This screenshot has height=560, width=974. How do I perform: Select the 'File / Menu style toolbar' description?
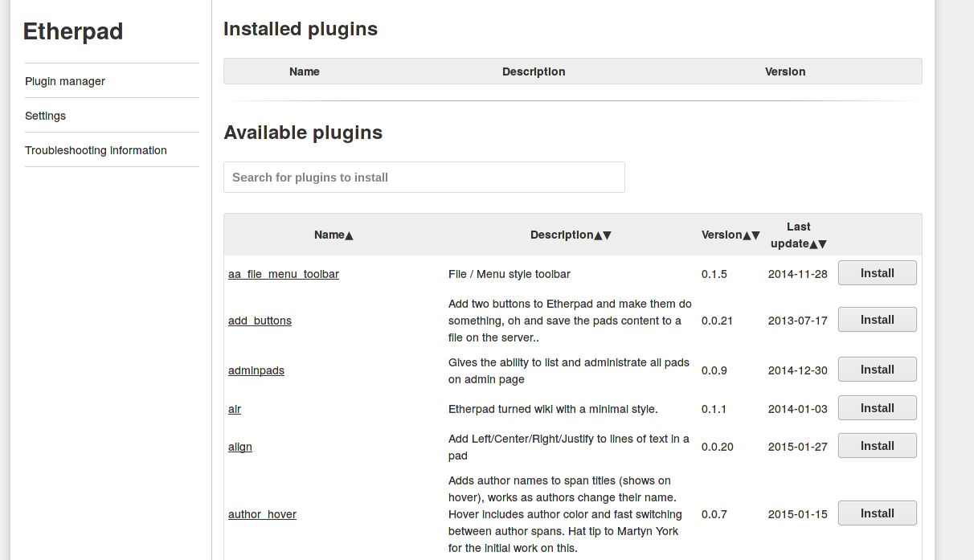pos(510,274)
